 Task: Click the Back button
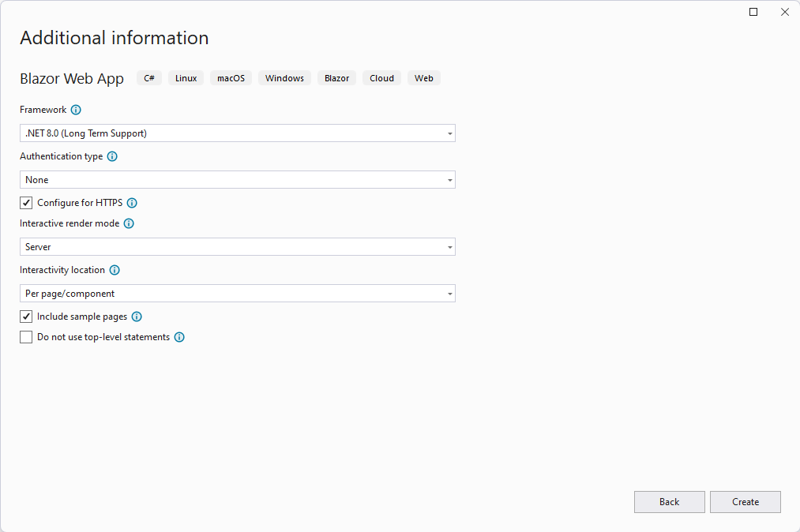pyautogui.click(x=670, y=502)
